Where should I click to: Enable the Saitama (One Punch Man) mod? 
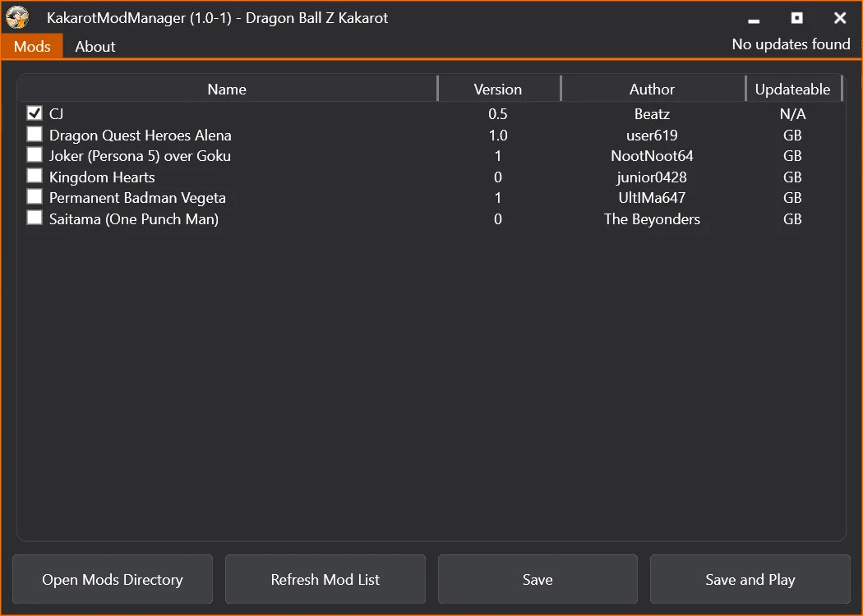(34, 217)
